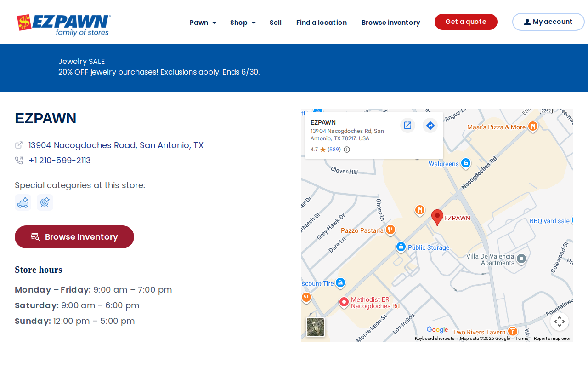Select the Discount Tire map marker
The height and width of the screenshot is (368, 588).
tap(340, 283)
